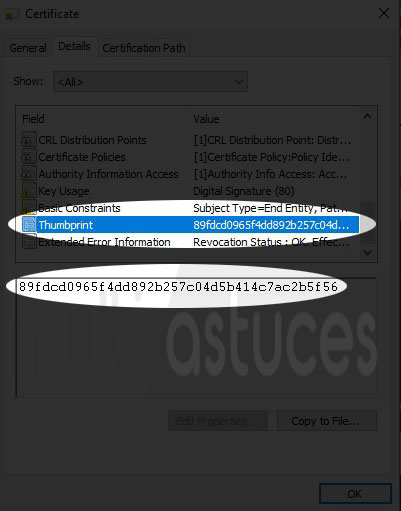
Task: Click the field list scroll up arrow
Action: [367, 117]
